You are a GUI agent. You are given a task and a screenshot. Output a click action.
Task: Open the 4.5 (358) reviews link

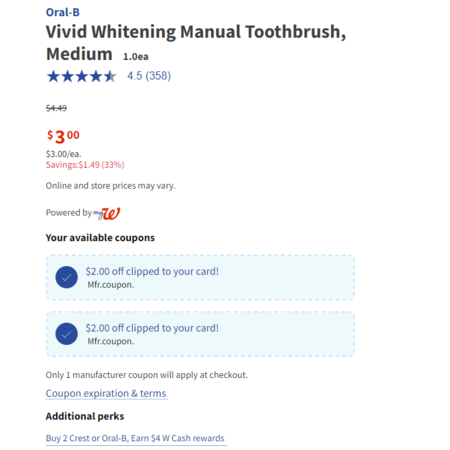pos(149,76)
